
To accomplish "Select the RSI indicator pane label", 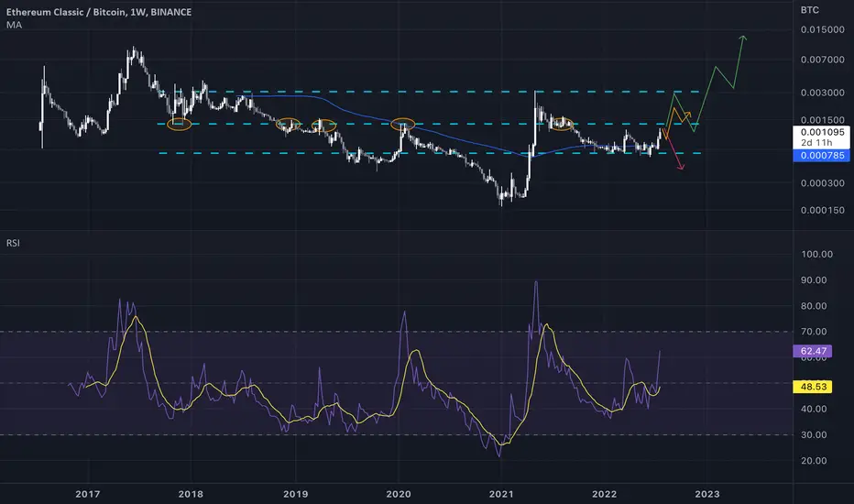I will pyautogui.click(x=13, y=243).
